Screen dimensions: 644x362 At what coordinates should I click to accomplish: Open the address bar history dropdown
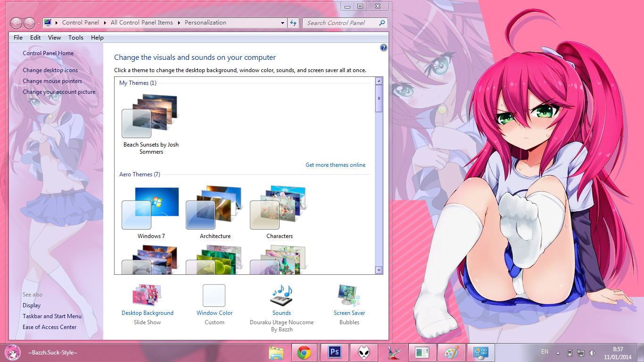282,23
